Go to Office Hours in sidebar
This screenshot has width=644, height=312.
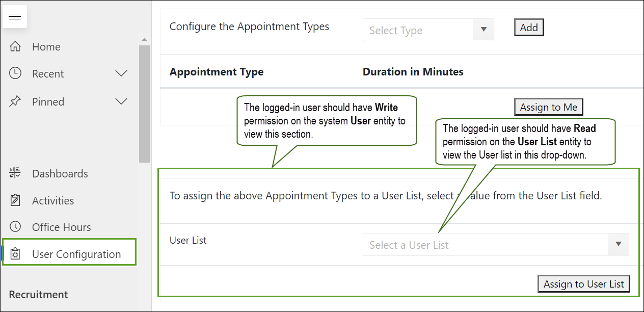61,227
